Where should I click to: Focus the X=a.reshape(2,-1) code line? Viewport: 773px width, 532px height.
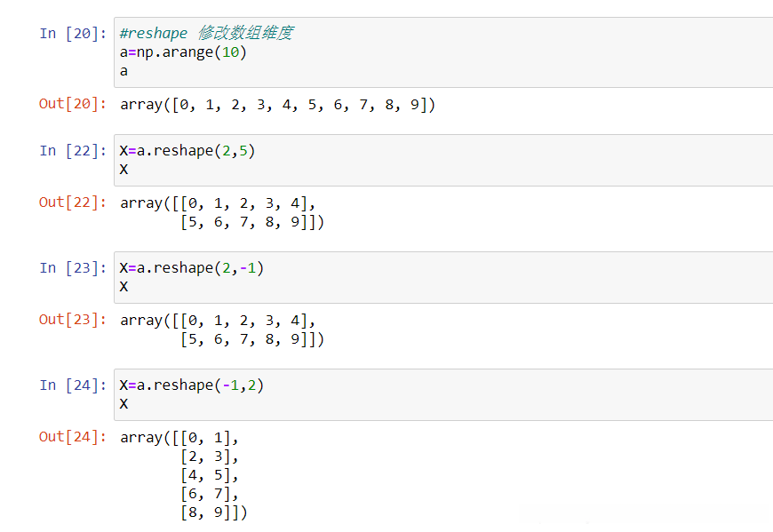coord(191,268)
